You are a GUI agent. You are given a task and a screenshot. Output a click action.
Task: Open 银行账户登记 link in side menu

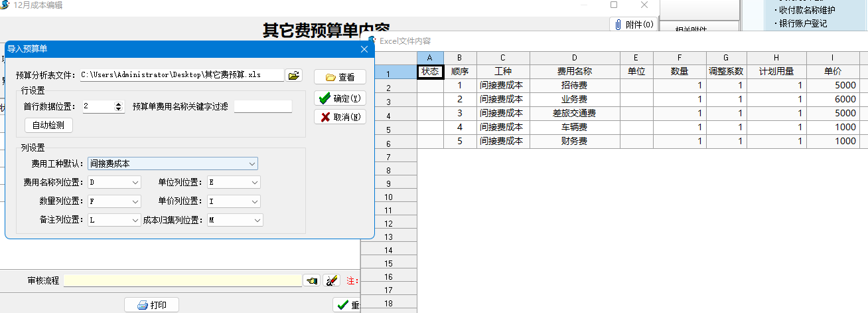coord(802,23)
